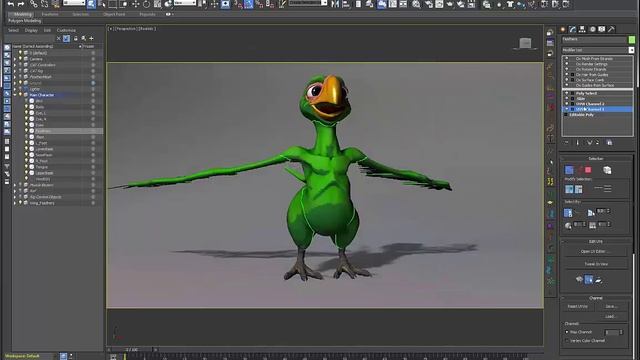Expand the Rig Control Objects layer

click(x=15, y=197)
